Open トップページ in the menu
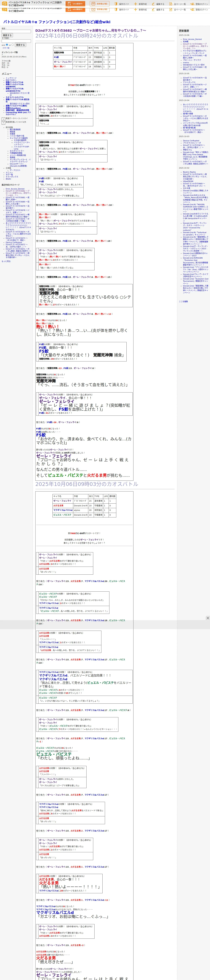 pyautogui.click(x=11, y=78)
